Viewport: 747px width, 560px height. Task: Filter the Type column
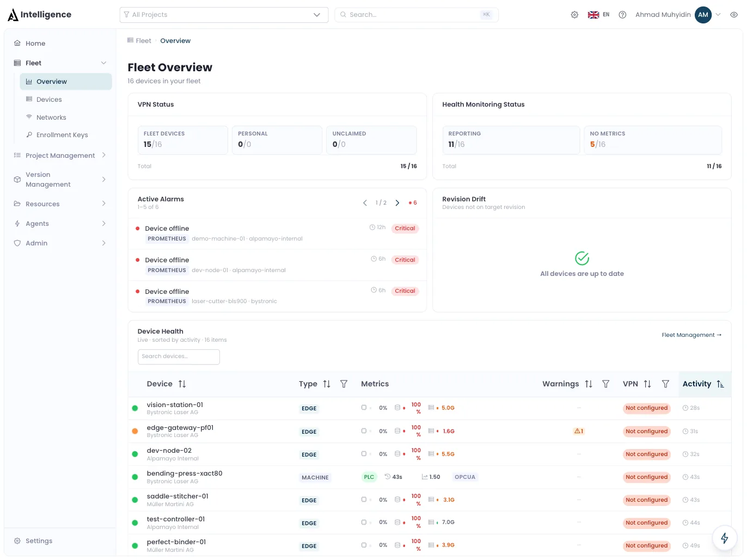(x=344, y=384)
